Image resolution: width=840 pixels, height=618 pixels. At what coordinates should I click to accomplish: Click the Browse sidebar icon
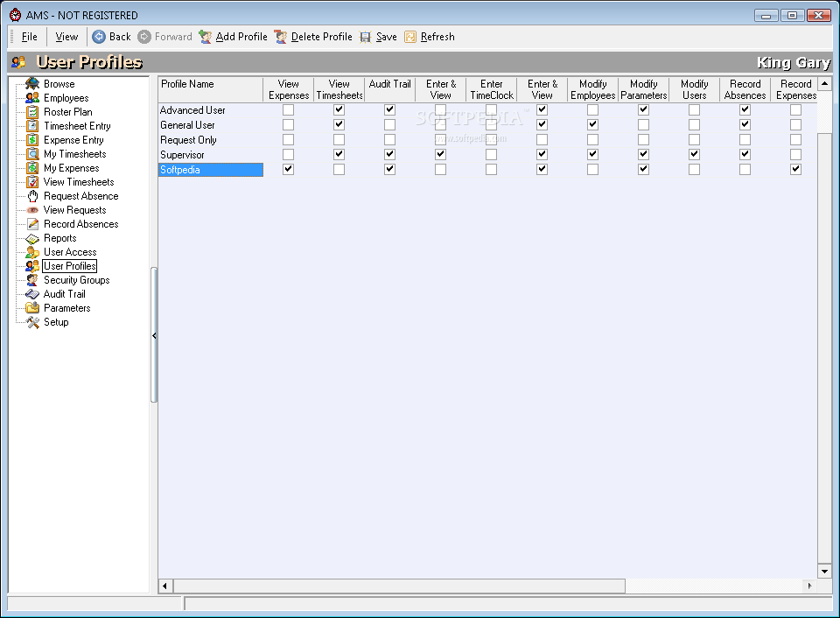point(32,84)
